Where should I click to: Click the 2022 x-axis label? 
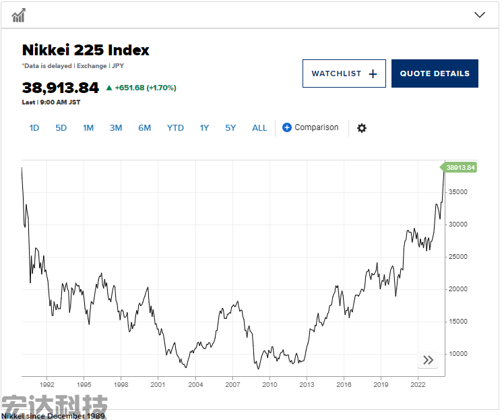pyautogui.click(x=418, y=384)
